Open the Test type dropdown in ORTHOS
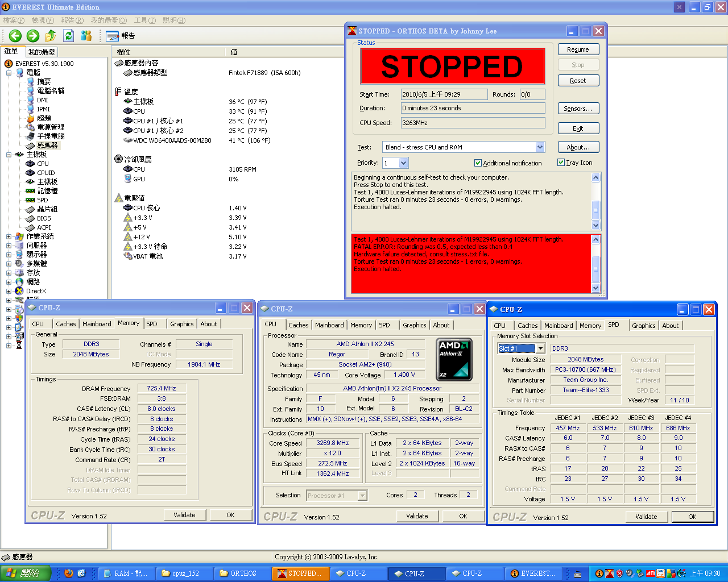Image resolution: width=728 pixels, height=582 pixels. [x=540, y=147]
